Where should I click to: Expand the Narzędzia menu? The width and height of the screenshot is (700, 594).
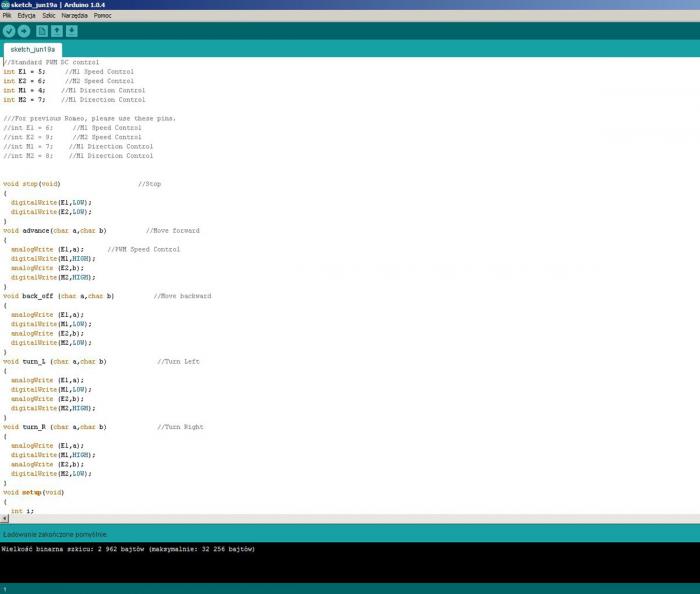pyautogui.click(x=74, y=16)
